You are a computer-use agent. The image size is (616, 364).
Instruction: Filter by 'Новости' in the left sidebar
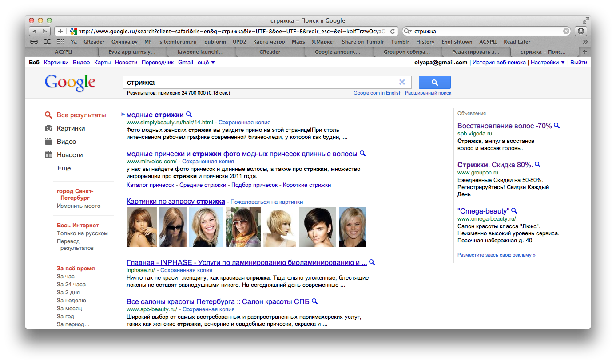[x=70, y=155]
